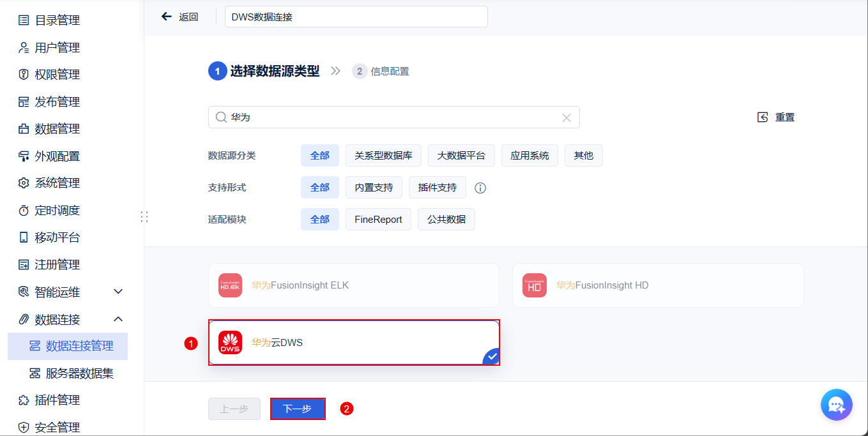Image resolution: width=868 pixels, height=436 pixels.
Task: Filter by 大数据平台 category
Action: 461,156
